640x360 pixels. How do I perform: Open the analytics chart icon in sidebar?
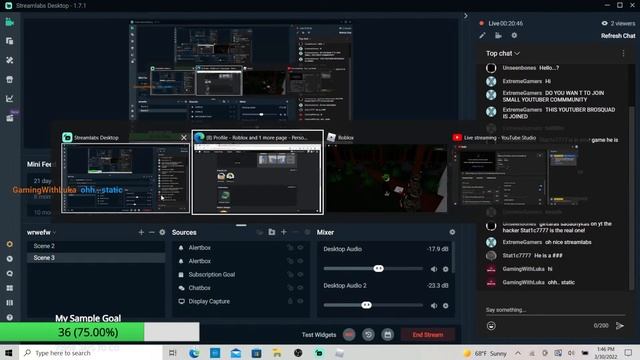pos(9,98)
